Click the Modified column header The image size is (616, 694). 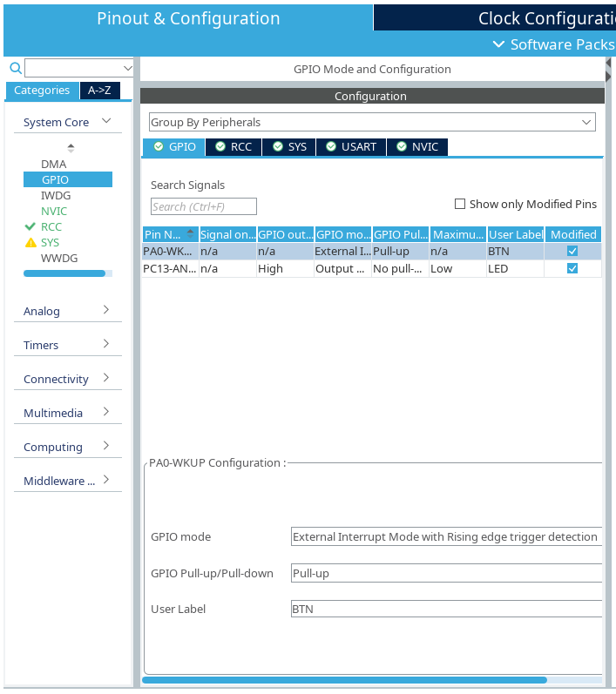pos(573,234)
